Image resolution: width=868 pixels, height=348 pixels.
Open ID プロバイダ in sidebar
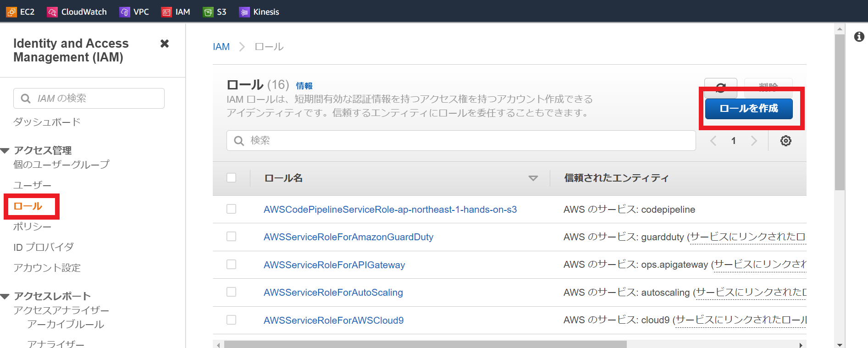[x=44, y=247]
